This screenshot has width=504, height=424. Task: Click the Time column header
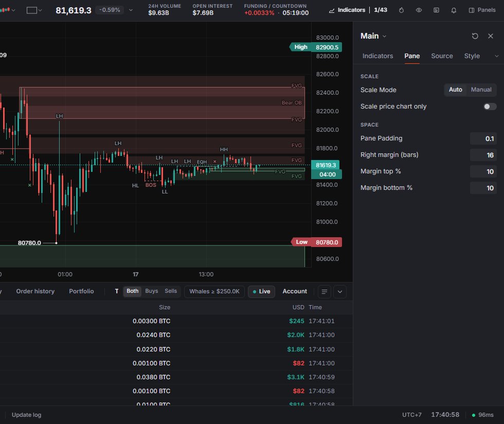(x=315, y=308)
